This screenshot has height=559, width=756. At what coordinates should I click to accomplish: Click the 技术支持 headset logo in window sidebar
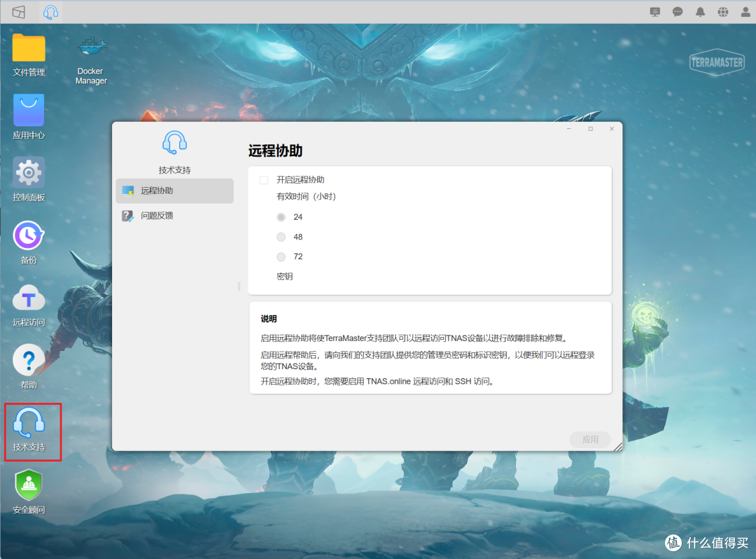tap(174, 143)
